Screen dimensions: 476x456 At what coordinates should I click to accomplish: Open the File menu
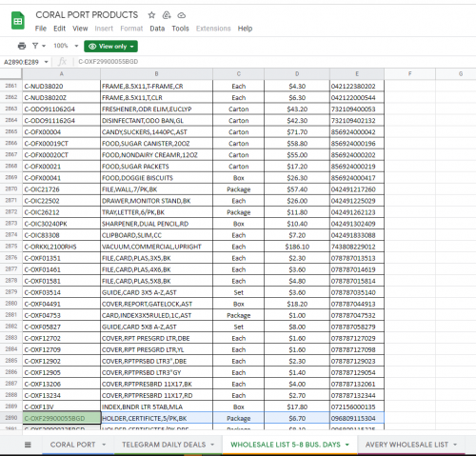tap(41, 29)
